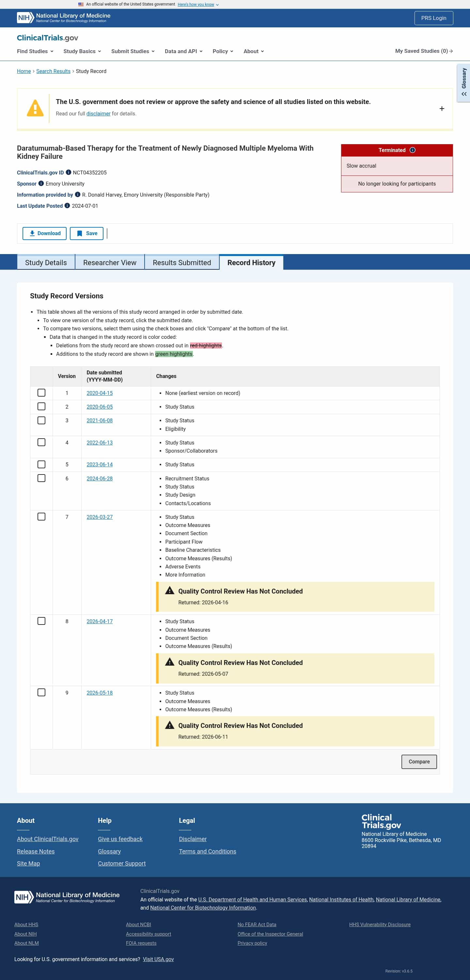Go to the Results Submitted tab

182,263
